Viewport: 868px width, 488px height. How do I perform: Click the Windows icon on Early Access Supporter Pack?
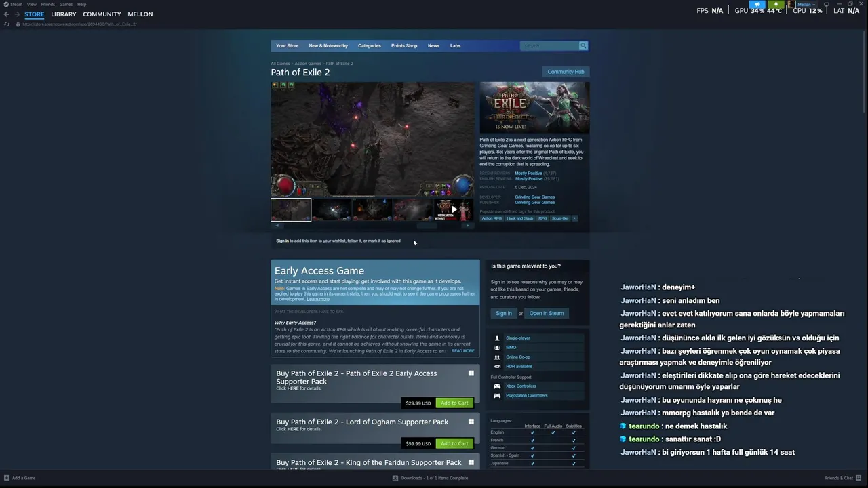[471, 373]
